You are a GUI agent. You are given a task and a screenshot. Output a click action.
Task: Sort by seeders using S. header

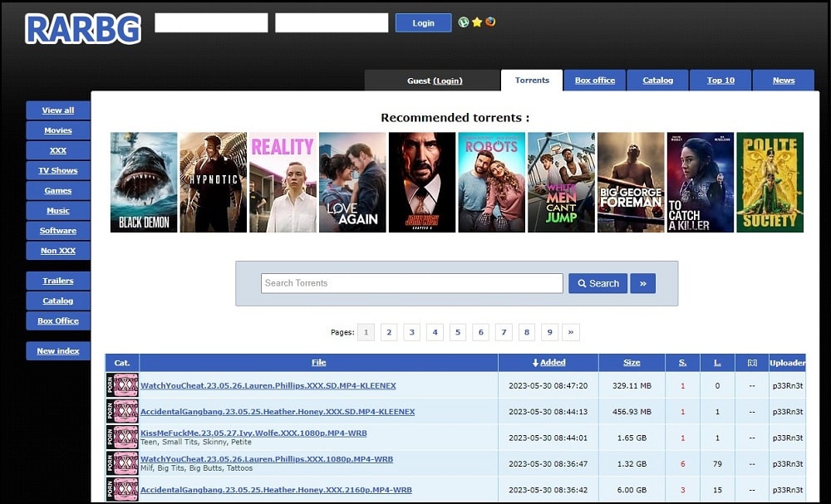point(682,363)
